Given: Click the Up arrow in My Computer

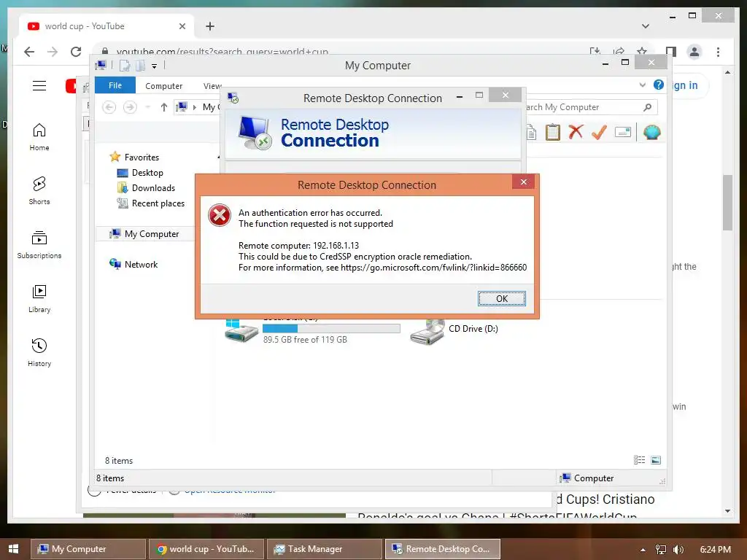Looking at the screenshot, I should point(164,107).
